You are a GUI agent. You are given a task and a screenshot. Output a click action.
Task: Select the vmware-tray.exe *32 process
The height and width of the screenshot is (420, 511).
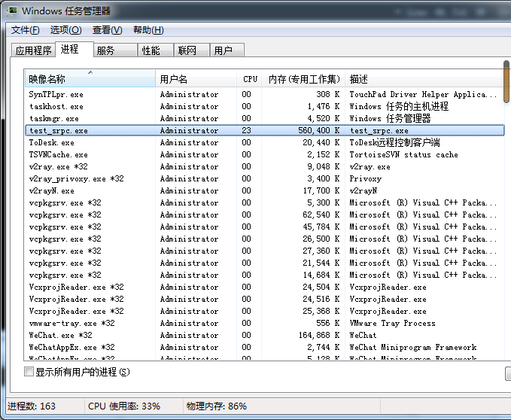point(264,324)
